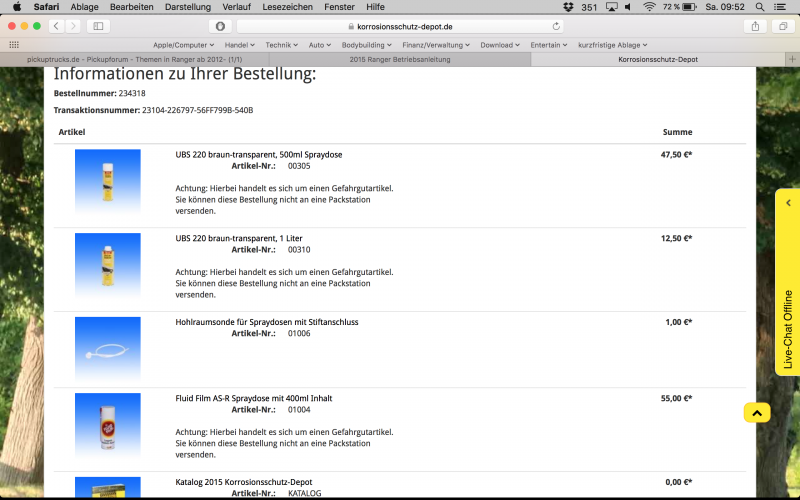Open a new tab with plus button
Viewport: 800px width, 500px height.
coord(792,60)
